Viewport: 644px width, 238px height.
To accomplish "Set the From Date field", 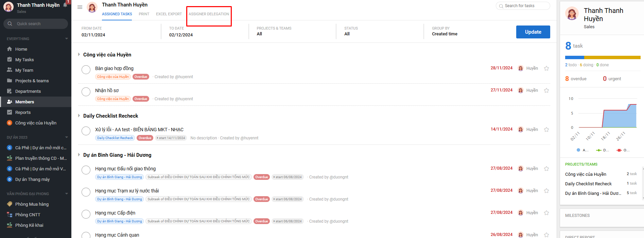I will (x=121, y=32).
